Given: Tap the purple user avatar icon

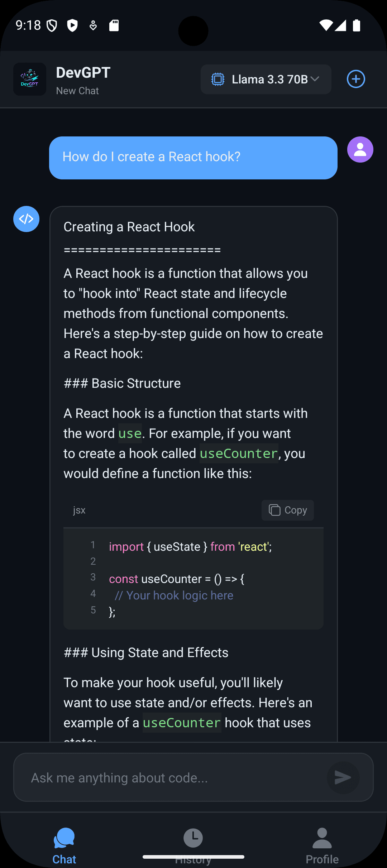Looking at the screenshot, I should coord(360,150).
